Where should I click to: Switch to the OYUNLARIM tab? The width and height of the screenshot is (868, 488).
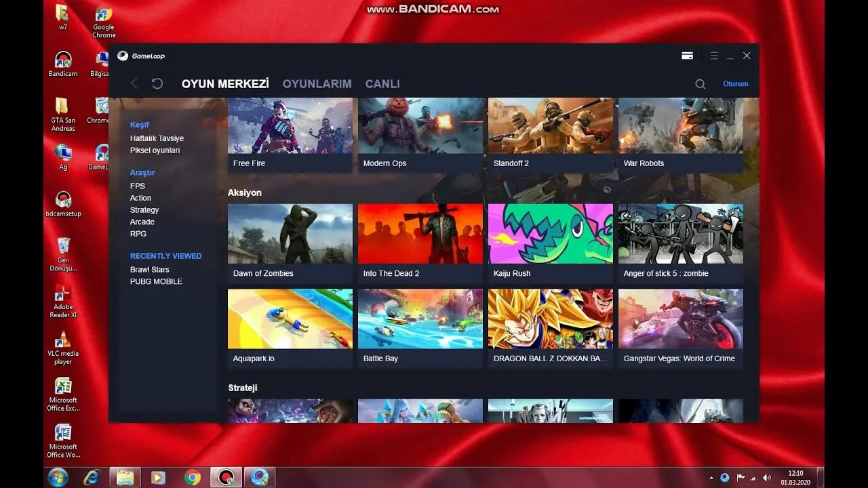pyautogui.click(x=317, y=83)
